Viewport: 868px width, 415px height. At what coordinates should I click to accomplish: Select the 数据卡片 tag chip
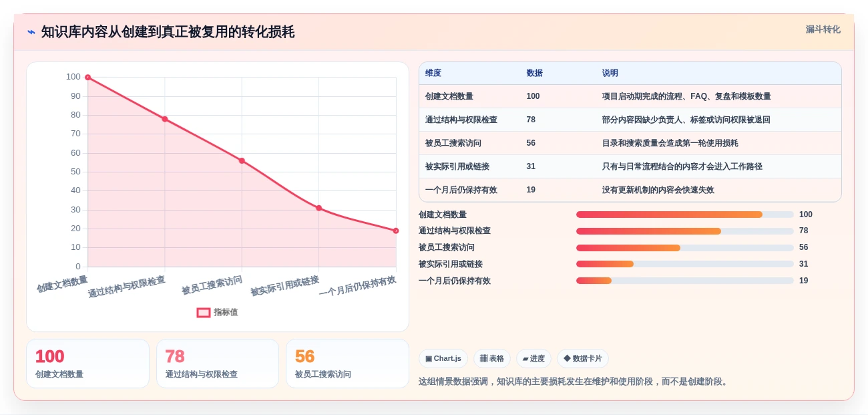pos(583,358)
